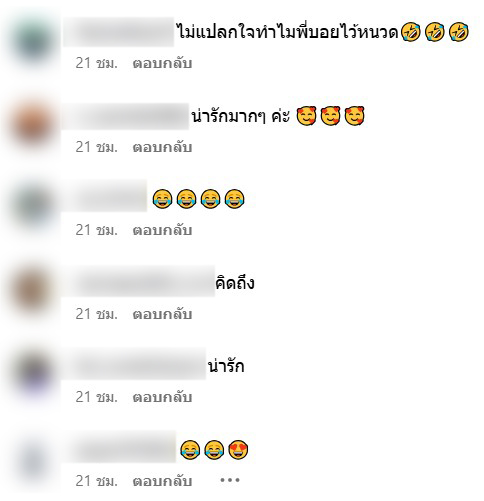Image resolution: width=484 pixels, height=501 pixels.
Task: Click reply under the four laughing emojis comment
Action: [x=162, y=230]
